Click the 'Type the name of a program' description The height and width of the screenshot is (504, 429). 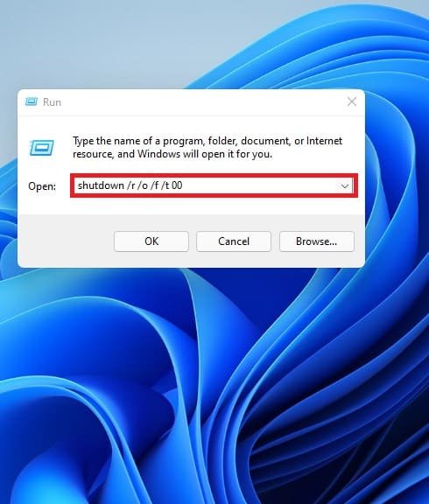tap(207, 147)
